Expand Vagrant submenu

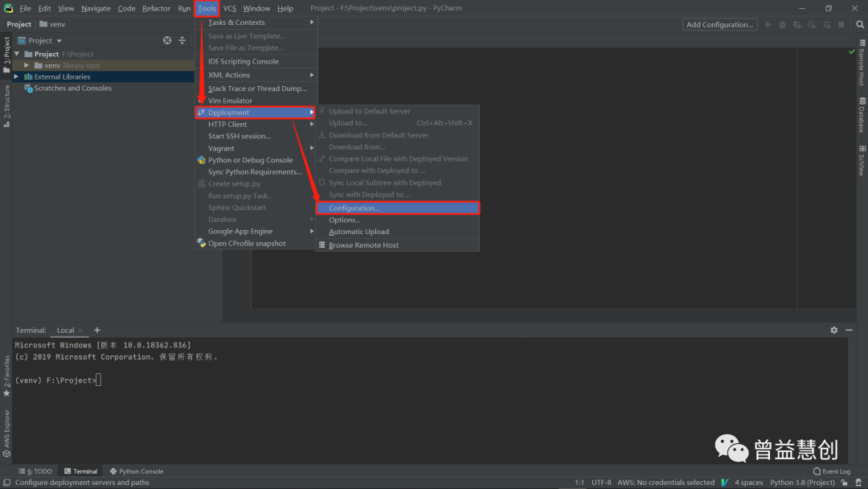click(256, 149)
